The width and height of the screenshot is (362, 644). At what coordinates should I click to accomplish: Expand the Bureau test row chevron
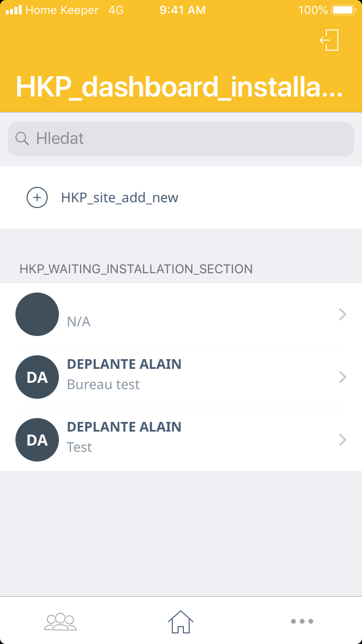(342, 377)
